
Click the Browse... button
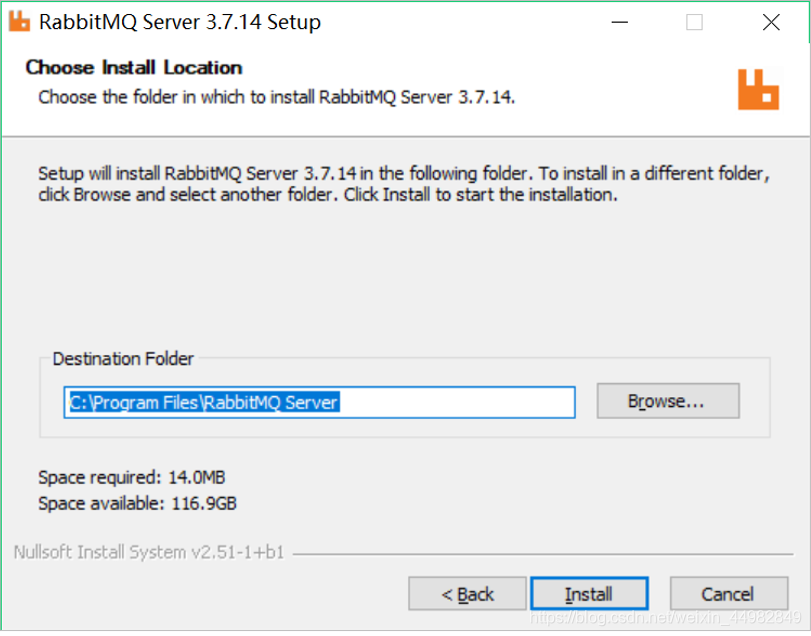(x=667, y=401)
